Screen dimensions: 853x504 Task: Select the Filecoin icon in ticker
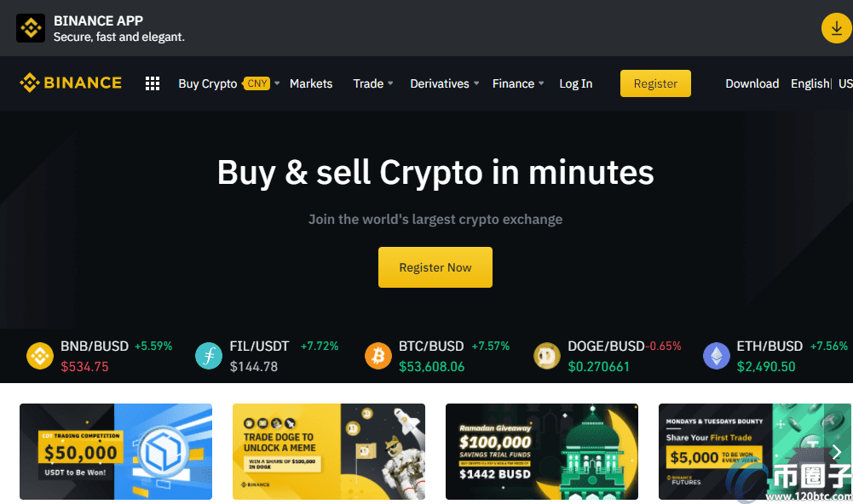pyautogui.click(x=209, y=356)
